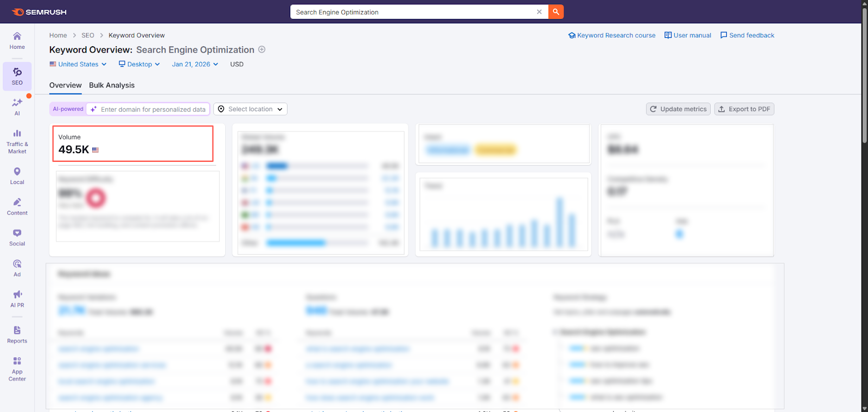Viewport: 868px width, 412px height.
Task: Open the Content sidebar section
Action: tap(17, 207)
